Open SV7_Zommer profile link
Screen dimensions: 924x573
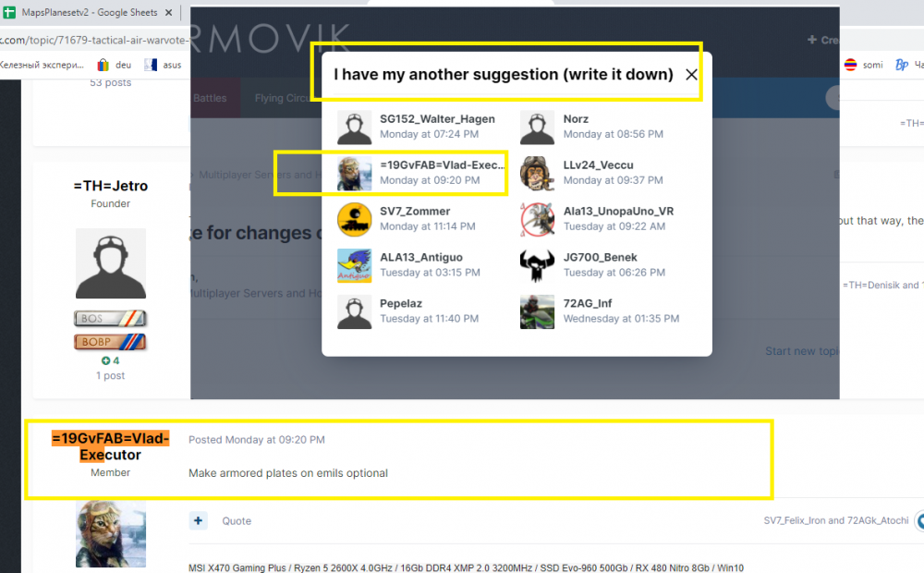click(415, 211)
